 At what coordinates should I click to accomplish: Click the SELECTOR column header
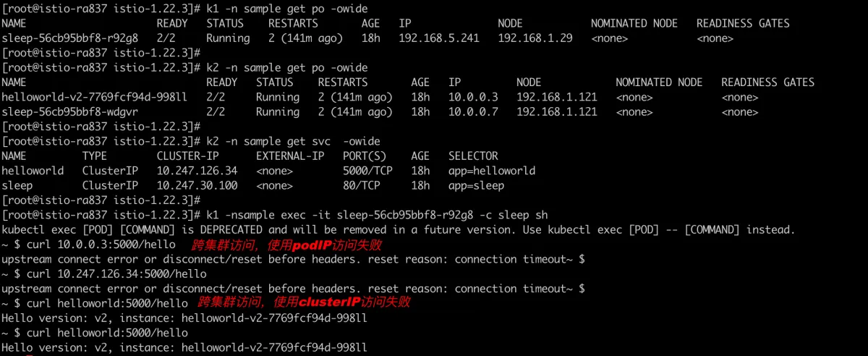473,156
